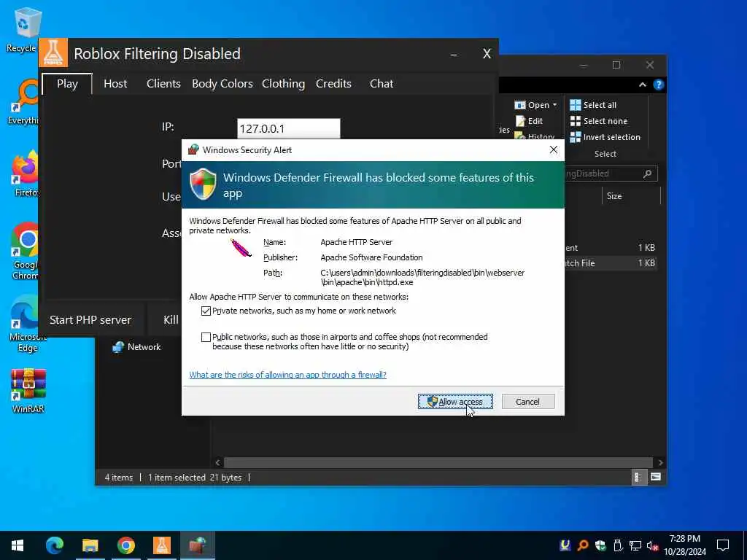Viewport: 747px width, 560px height.
Task: Open the Google Chrome desktop shortcut
Action: pos(25,251)
